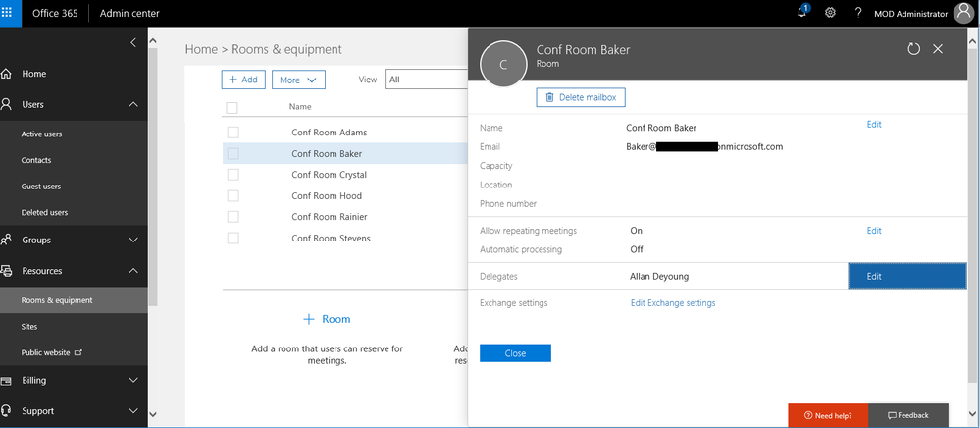Click the help question mark icon
The width and height of the screenshot is (980, 428).
(858, 13)
